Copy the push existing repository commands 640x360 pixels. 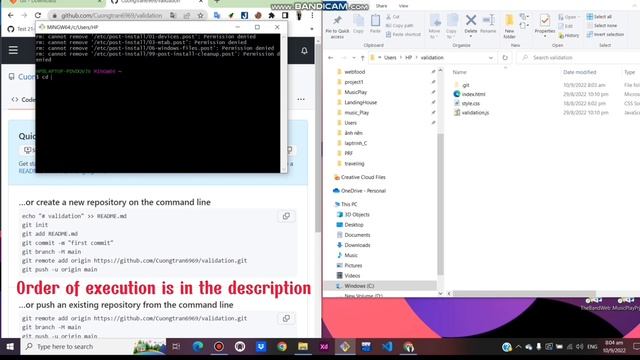tap(286, 318)
